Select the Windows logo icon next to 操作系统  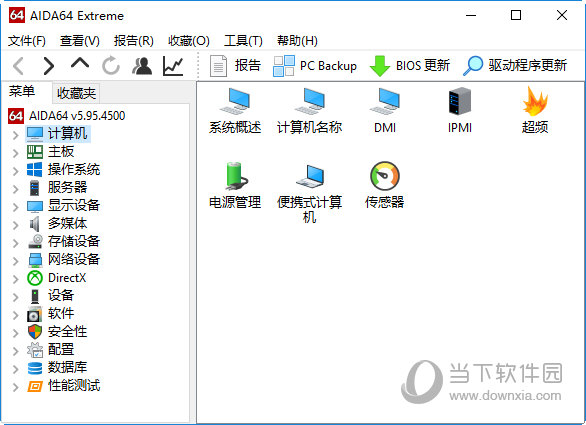pyautogui.click(x=35, y=170)
